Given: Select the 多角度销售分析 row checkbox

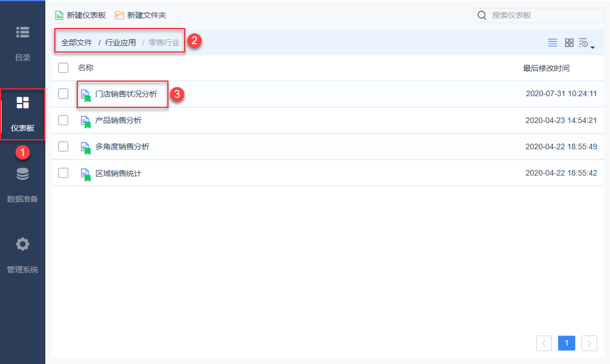Looking at the screenshot, I should point(63,146).
